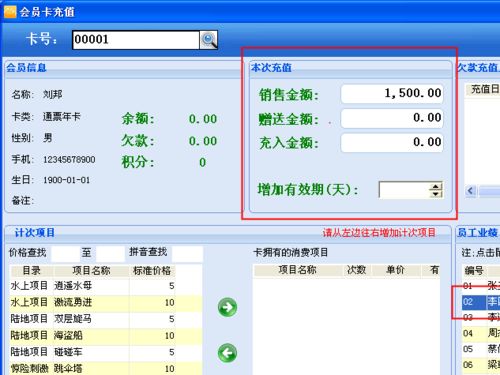The width and height of the screenshot is (500, 375).
Task: Select staff row number 01
Action: (x=481, y=286)
